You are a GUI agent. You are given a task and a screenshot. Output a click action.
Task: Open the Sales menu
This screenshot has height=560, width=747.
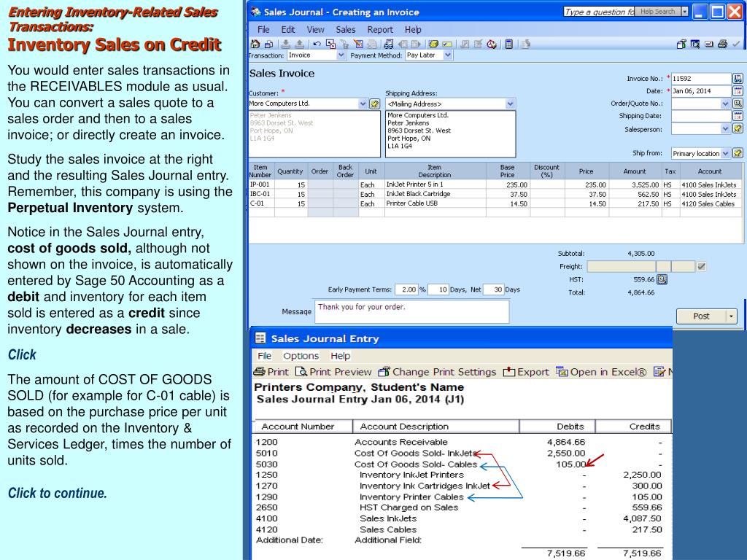coord(345,29)
